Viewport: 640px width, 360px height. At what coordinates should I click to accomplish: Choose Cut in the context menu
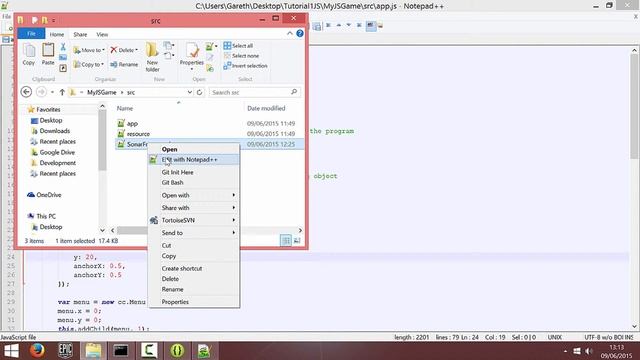[193, 245]
